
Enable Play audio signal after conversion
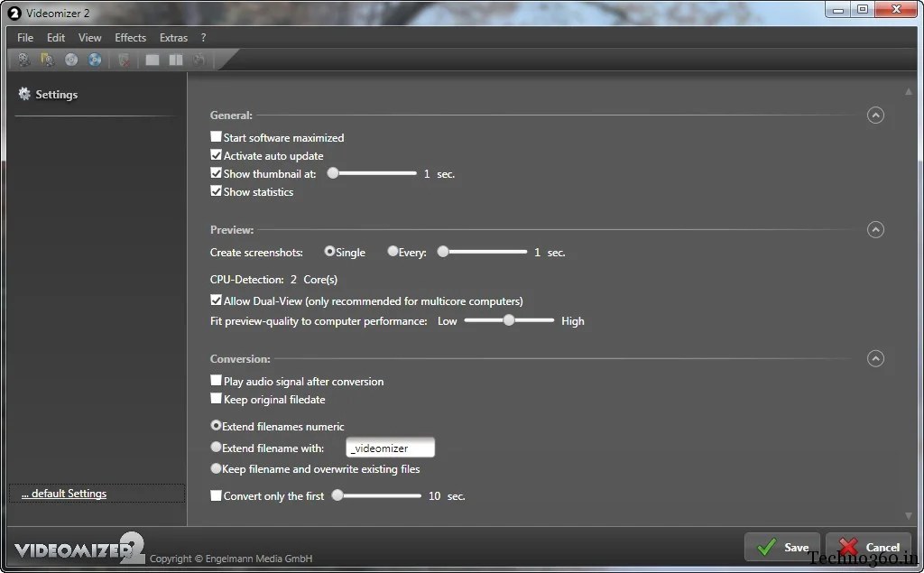(216, 381)
